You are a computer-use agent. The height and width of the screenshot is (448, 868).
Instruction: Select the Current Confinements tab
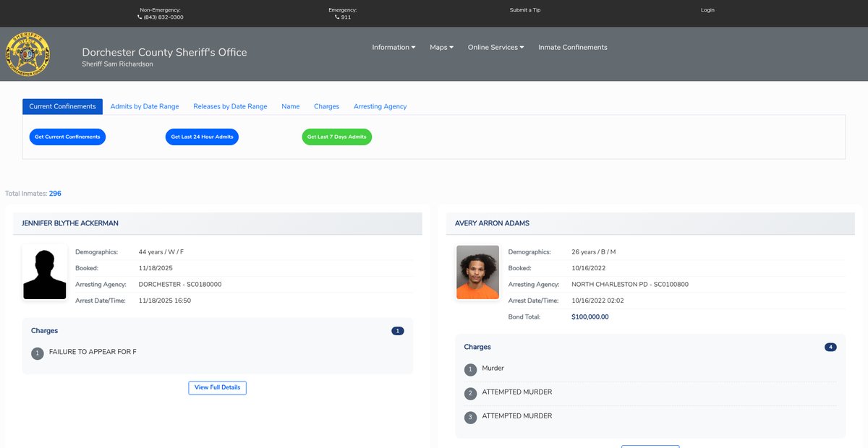tap(62, 106)
